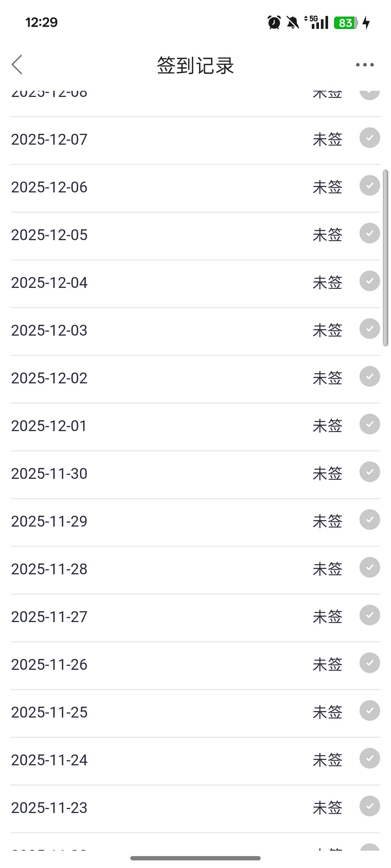Viewport: 391px width, 868px height.
Task: Tap the muted notifications bell icon
Action: (293, 22)
